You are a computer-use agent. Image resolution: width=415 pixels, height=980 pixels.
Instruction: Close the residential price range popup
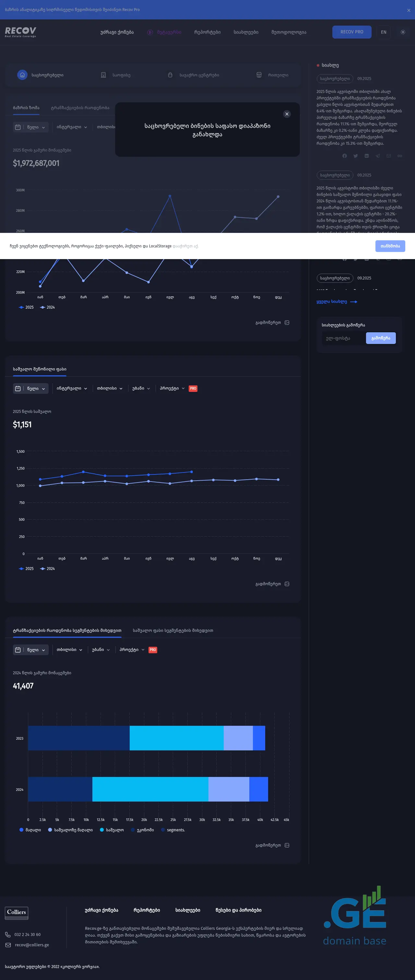(287, 114)
